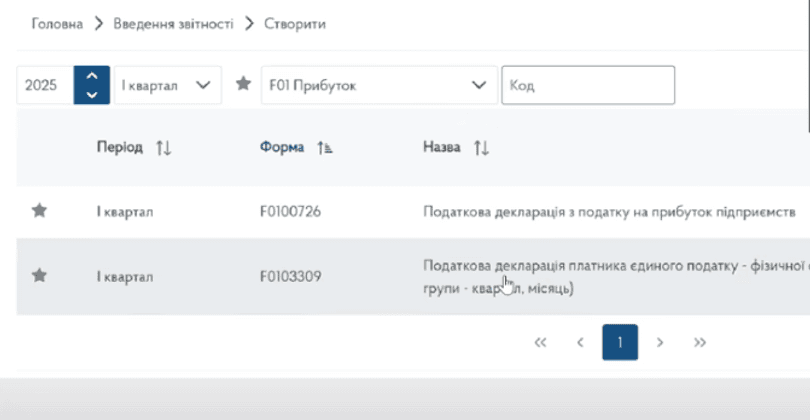Go to the previous page of results
This screenshot has width=810, height=420.
pos(580,343)
